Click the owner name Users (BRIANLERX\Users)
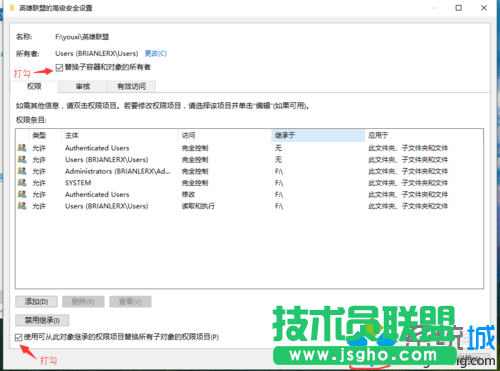Screen dimensions: 500x371 97,53
